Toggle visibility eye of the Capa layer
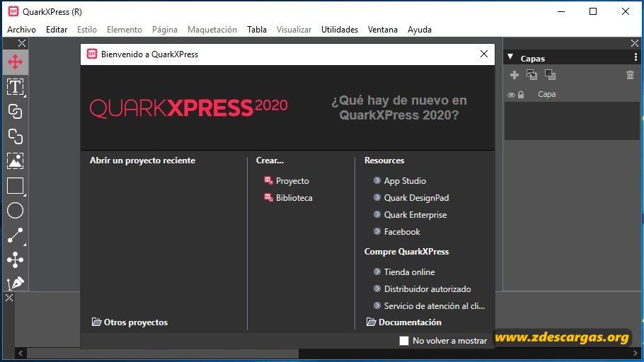This screenshot has width=644, height=362. 511,95
